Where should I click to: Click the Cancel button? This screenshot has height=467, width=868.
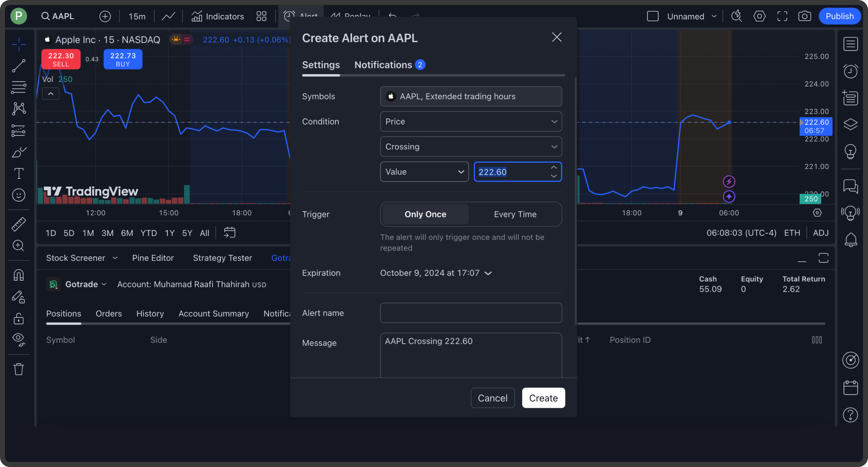pos(492,397)
